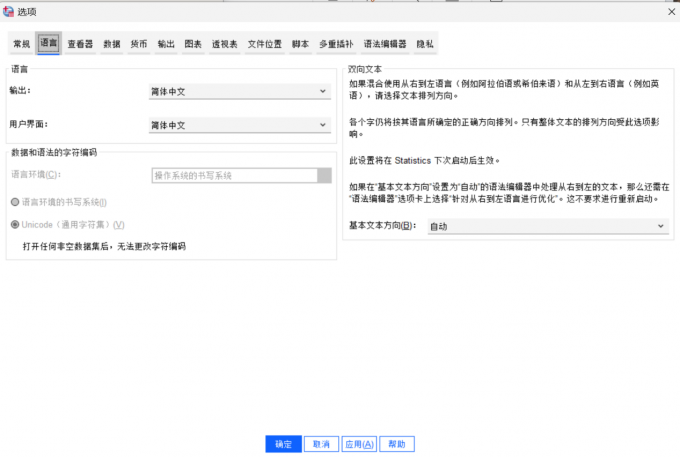This screenshot has width=680, height=457.
Task: Open the 常规 tab
Action: point(22,44)
